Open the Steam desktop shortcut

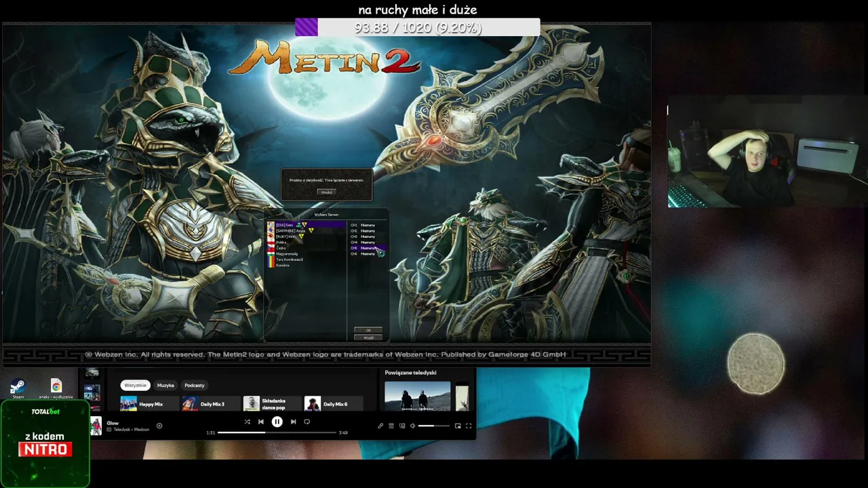pos(18,388)
